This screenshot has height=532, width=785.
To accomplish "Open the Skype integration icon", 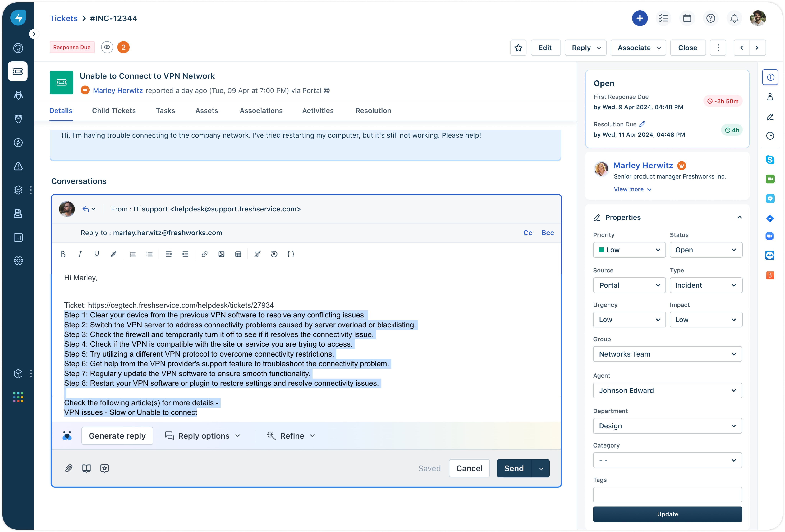I will [770, 160].
